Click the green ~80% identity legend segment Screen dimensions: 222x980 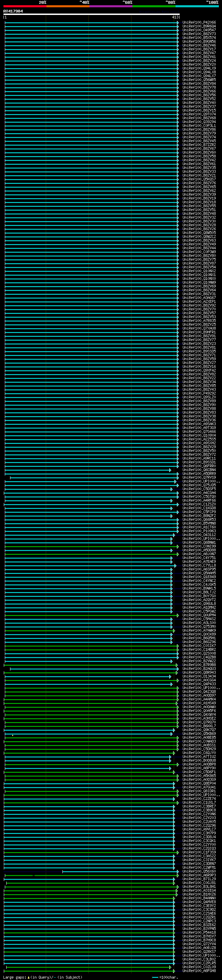pos(154,6)
